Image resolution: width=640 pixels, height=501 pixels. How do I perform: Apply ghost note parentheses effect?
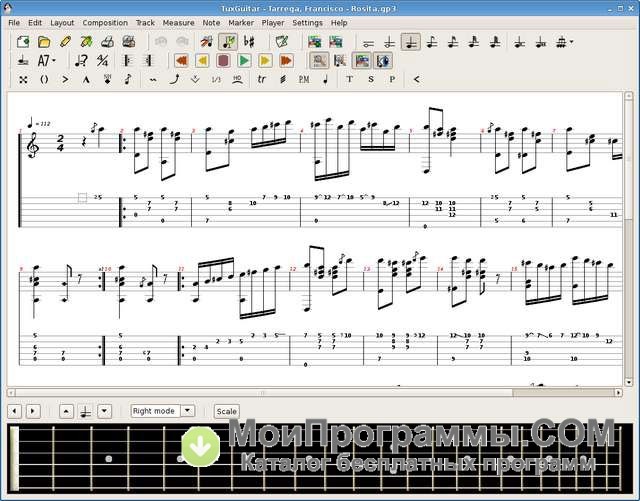click(x=44, y=80)
